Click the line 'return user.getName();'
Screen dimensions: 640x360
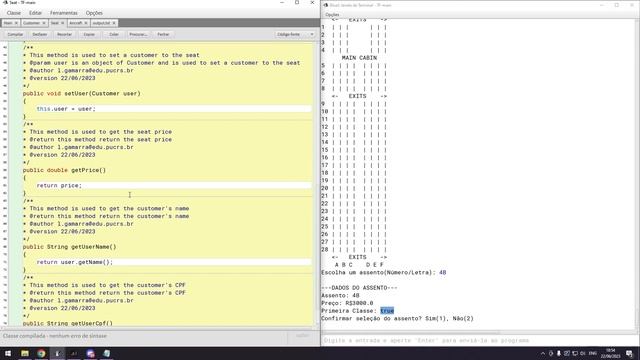tap(74, 262)
